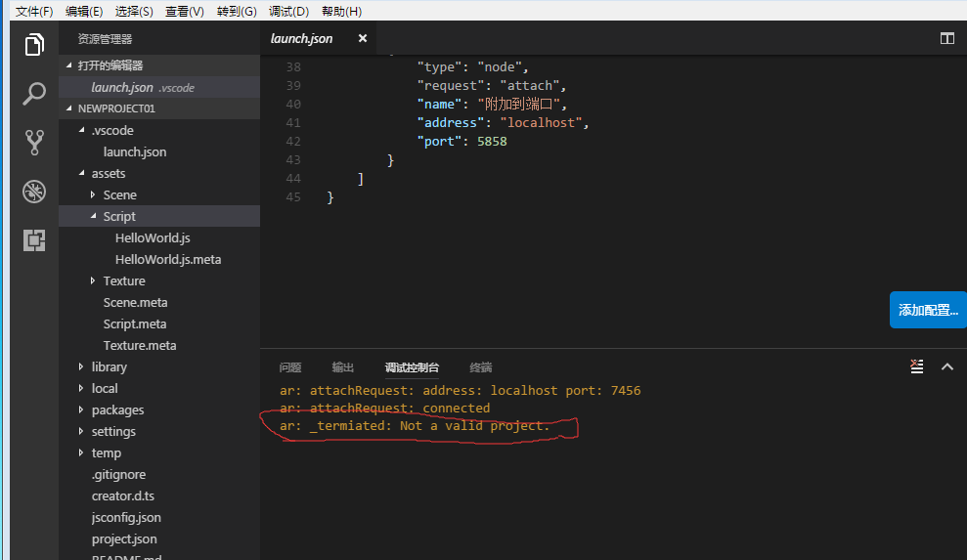Click the "localhost" address value in editor
Image resolution: width=967 pixels, height=560 pixels.
coord(541,123)
